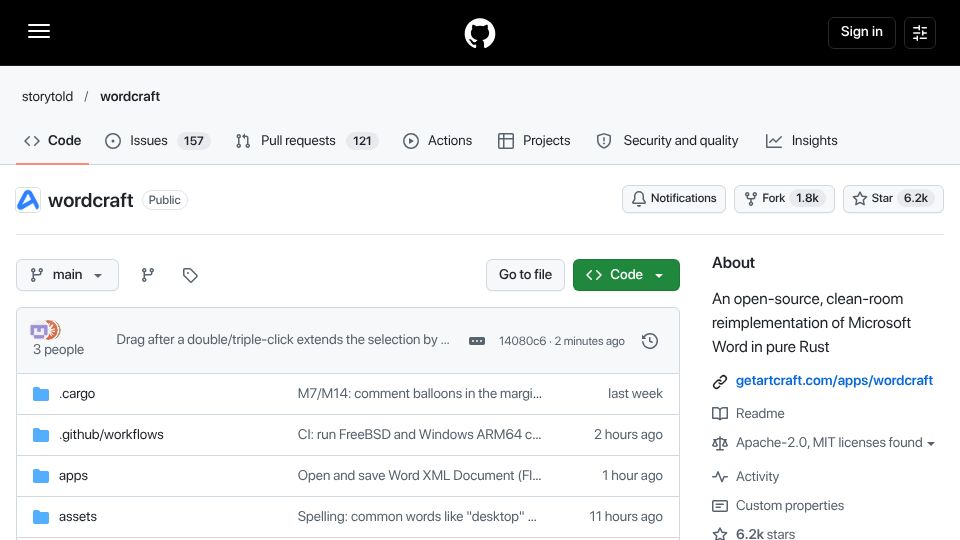Click the .github/workflows folder icon
This screenshot has height=540, width=960.
coord(41,435)
